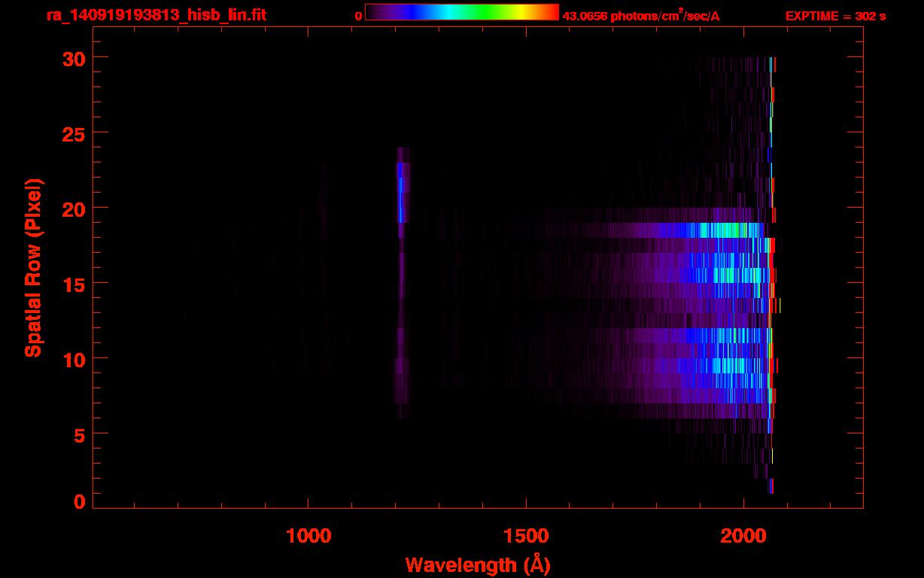Click the green spectrum band at row 18
The image size is (924, 578).
coord(726,230)
